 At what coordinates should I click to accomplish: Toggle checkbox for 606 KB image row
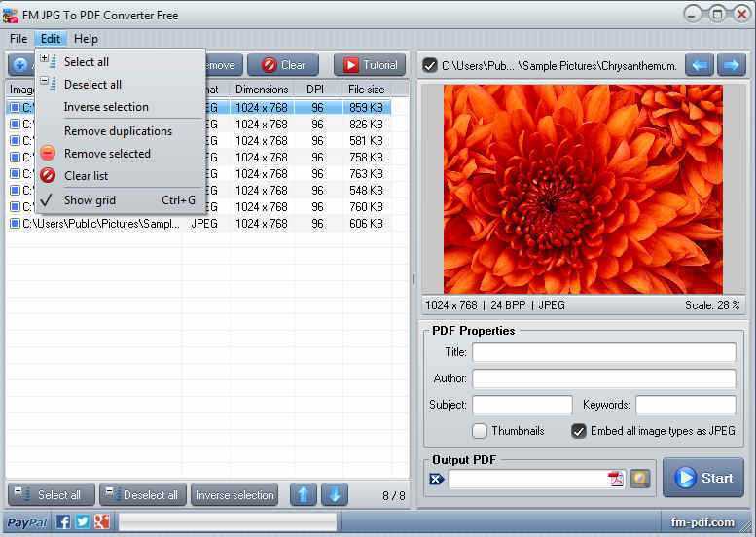(x=15, y=224)
